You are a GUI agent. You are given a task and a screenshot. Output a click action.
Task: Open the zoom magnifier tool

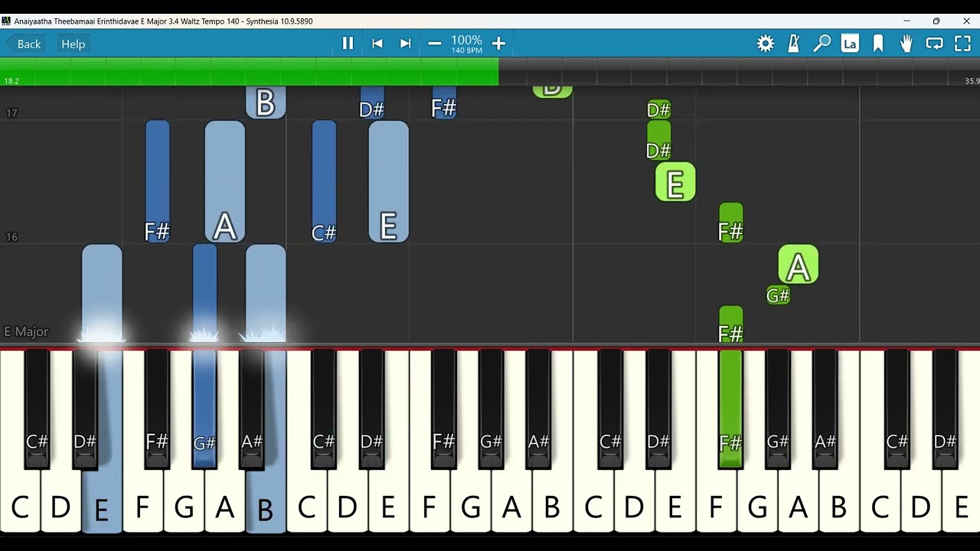(x=822, y=44)
